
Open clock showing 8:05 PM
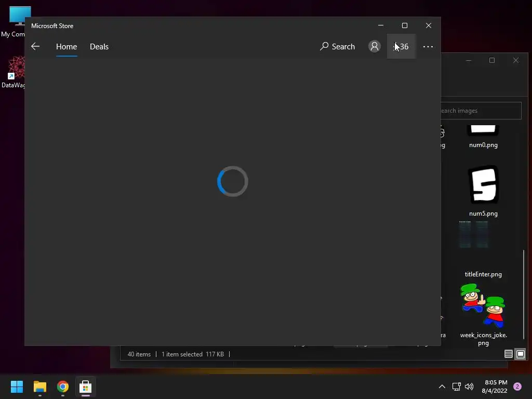point(495,387)
